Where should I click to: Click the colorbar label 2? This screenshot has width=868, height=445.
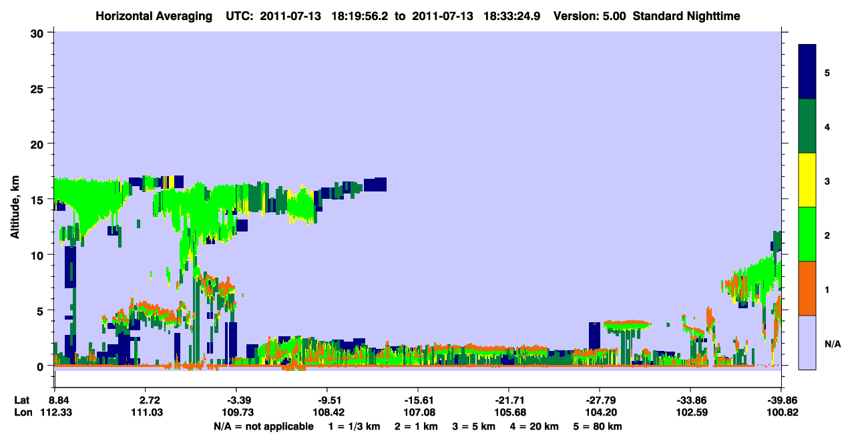[827, 235]
